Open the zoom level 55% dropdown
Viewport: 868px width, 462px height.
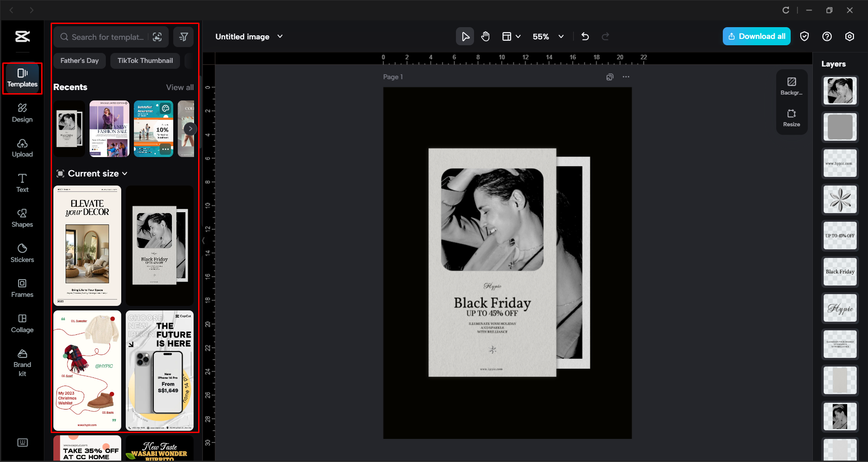pyautogui.click(x=548, y=36)
